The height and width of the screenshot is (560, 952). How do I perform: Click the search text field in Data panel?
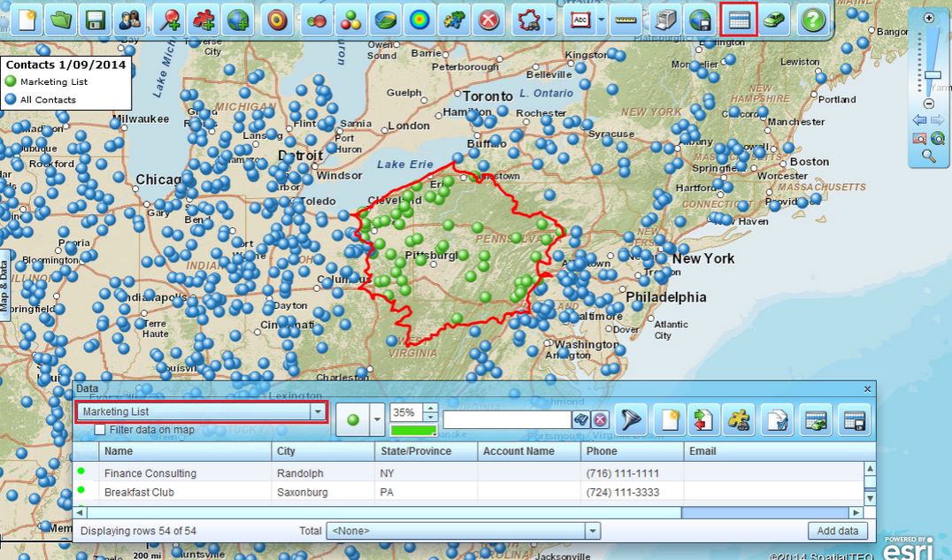[x=507, y=420]
